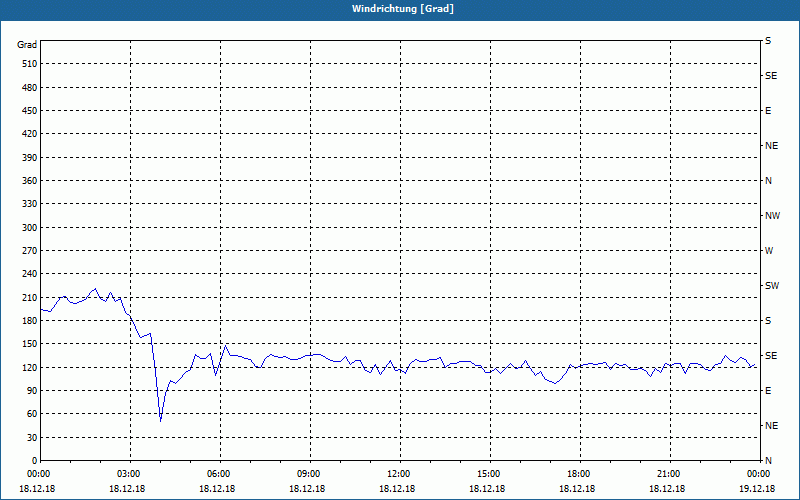The image size is (800, 500).
Task: Select the E compass label beside 450
Action: [x=768, y=111]
